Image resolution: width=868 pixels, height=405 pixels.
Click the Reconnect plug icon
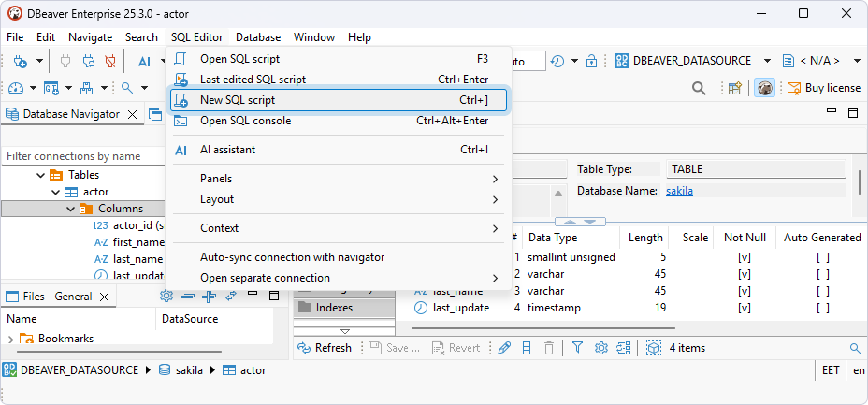[89, 61]
